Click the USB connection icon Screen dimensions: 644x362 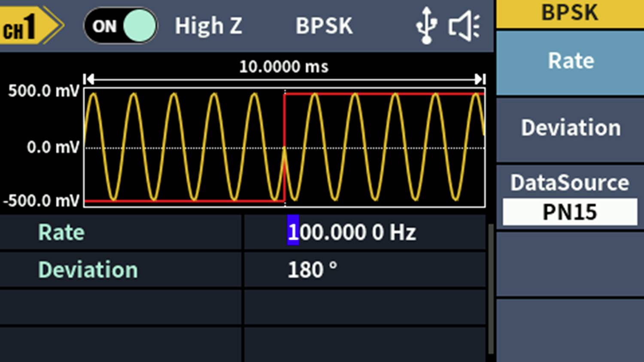(427, 25)
